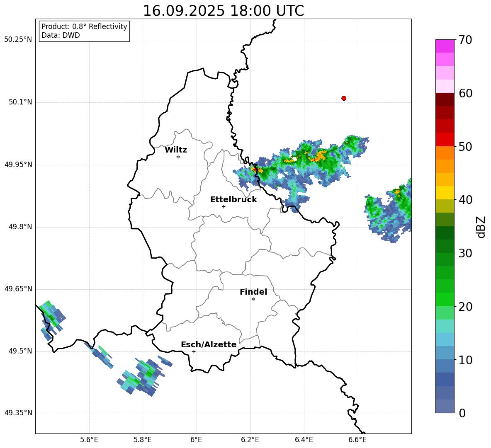Click the Findel station cross marker

pyautogui.click(x=253, y=299)
